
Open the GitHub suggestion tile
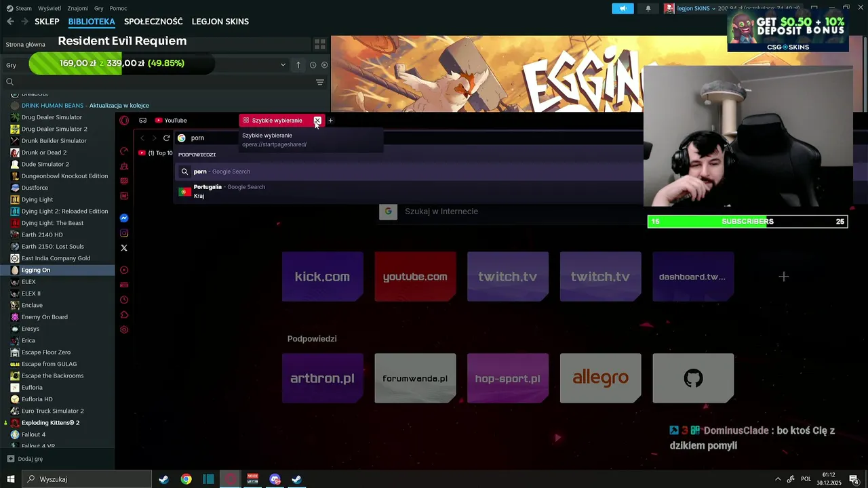tap(693, 378)
